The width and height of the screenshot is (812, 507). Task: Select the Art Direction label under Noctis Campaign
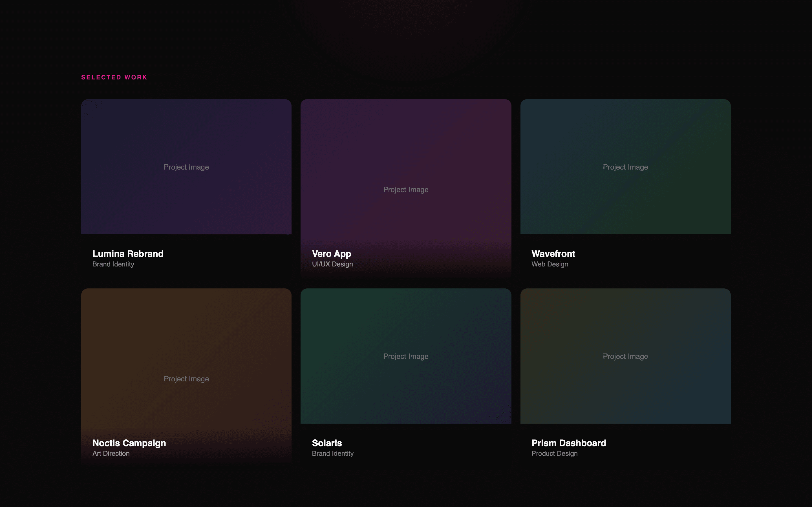(x=111, y=453)
